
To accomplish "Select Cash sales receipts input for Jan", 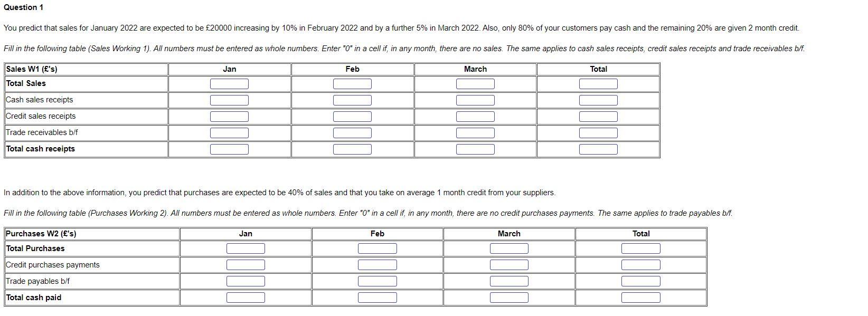I will coord(229,100).
